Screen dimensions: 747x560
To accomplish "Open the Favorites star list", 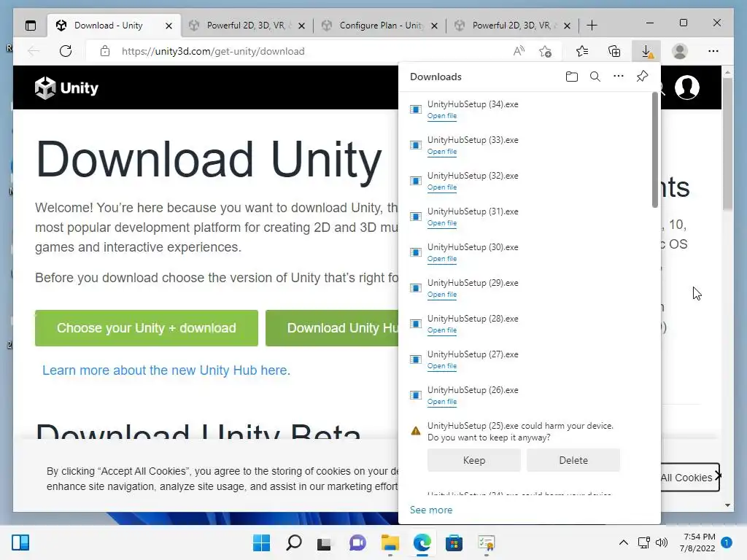I will click(581, 51).
